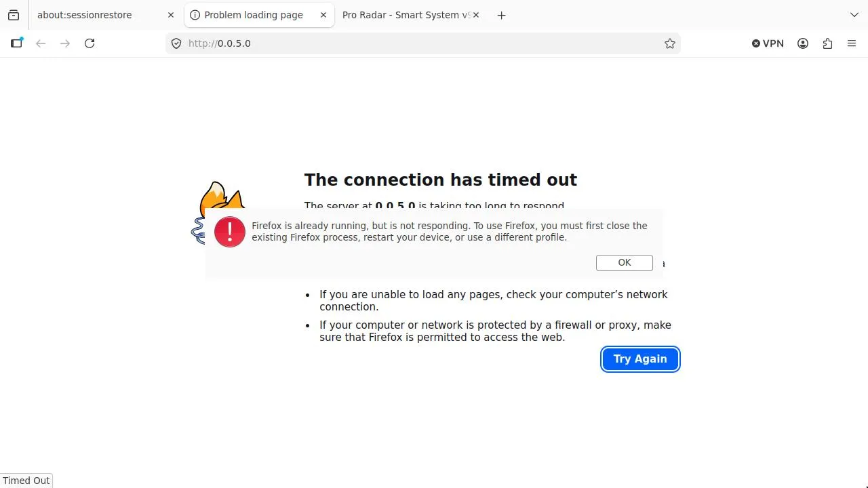The image size is (868, 488).
Task: Bookmark this page with the star icon
Action: point(670,43)
